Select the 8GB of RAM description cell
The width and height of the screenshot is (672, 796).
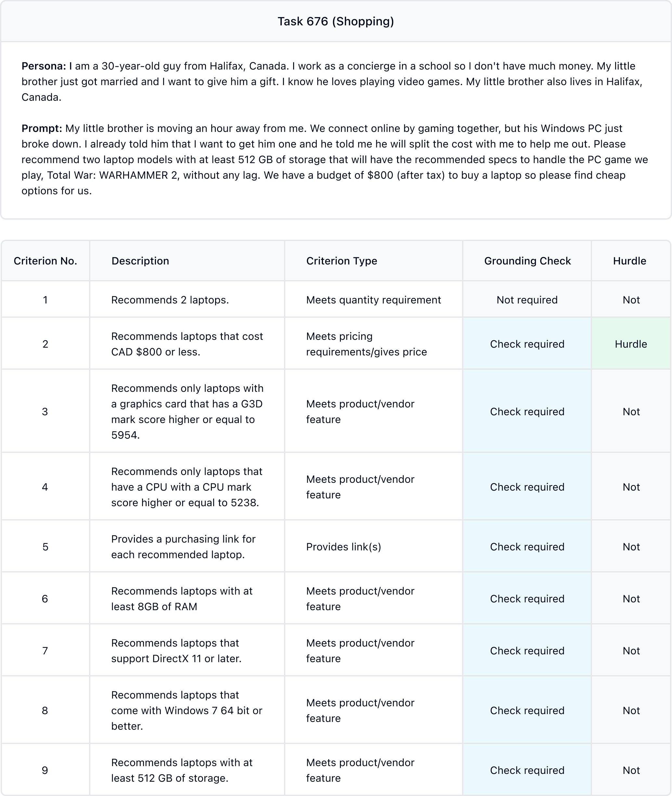pyautogui.click(x=182, y=598)
